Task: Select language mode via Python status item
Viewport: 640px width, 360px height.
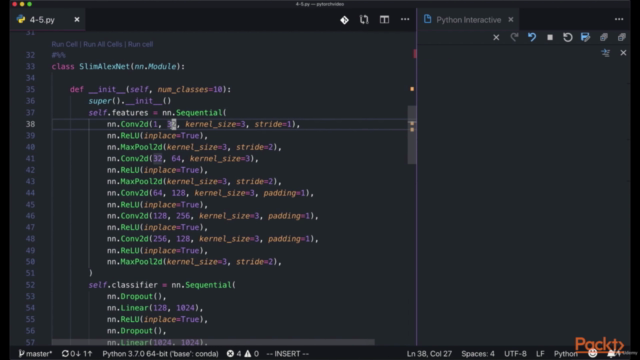Action: 566,353
